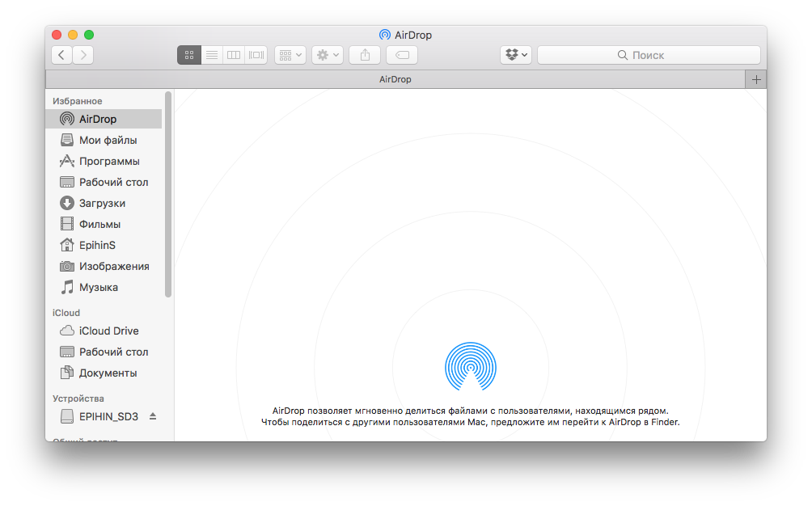Go back with the left arrow
The image size is (812, 506).
tap(62, 55)
